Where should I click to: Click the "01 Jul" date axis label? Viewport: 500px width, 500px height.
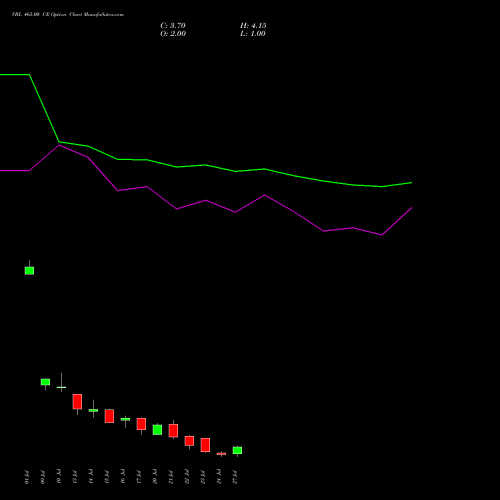(x=27, y=477)
